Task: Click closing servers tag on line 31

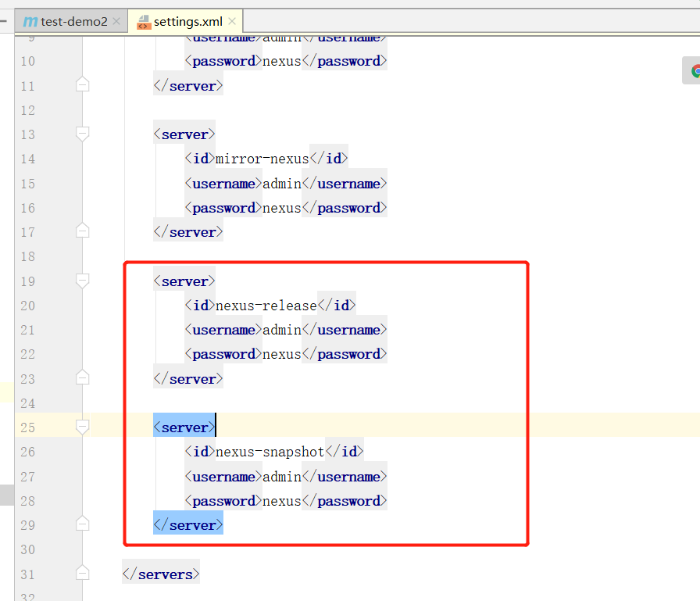Action: [x=161, y=574]
